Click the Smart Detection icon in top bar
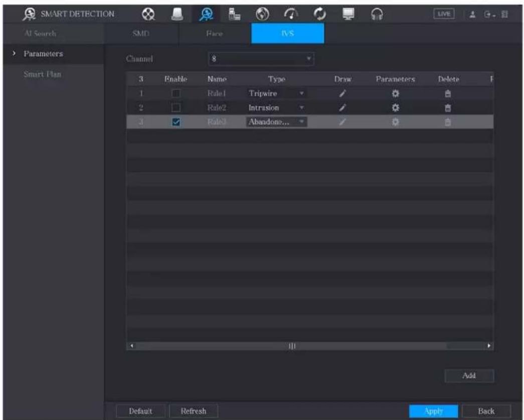This screenshot has width=524, height=420. point(206,14)
